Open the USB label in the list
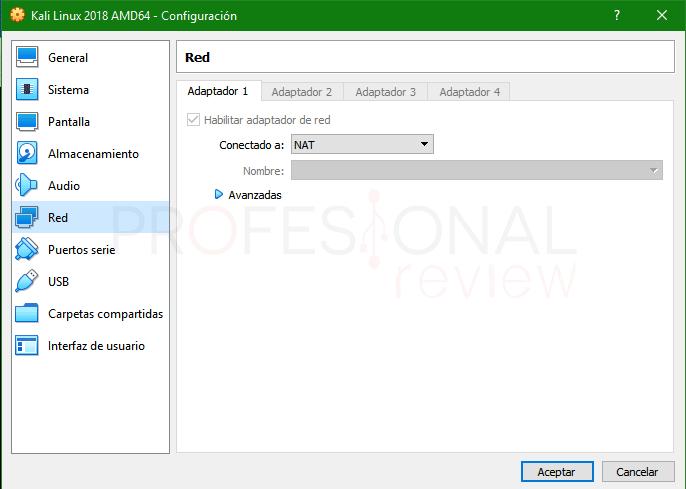This screenshot has height=489, width=686. 58,281
